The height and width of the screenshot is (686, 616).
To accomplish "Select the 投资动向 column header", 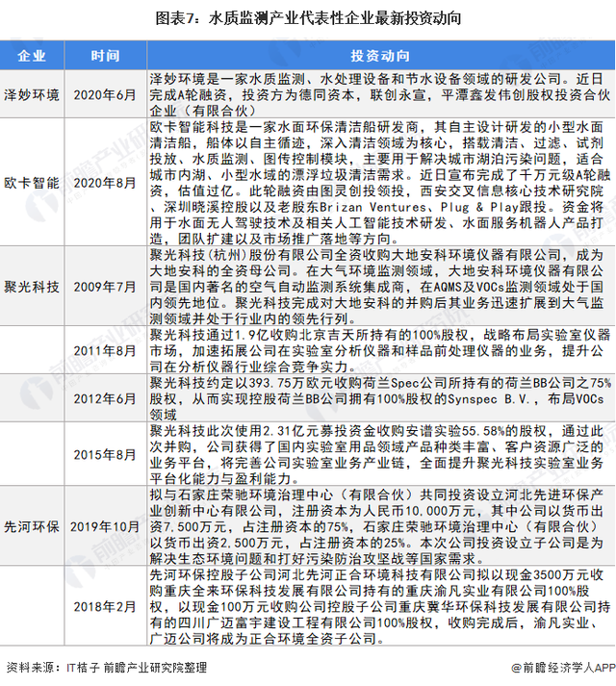I will click(x=379, y=56).
